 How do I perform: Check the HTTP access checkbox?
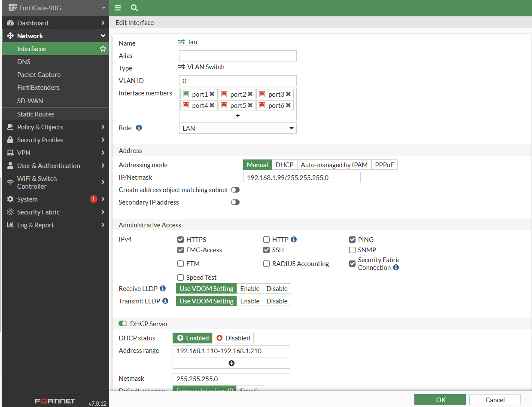267,239
